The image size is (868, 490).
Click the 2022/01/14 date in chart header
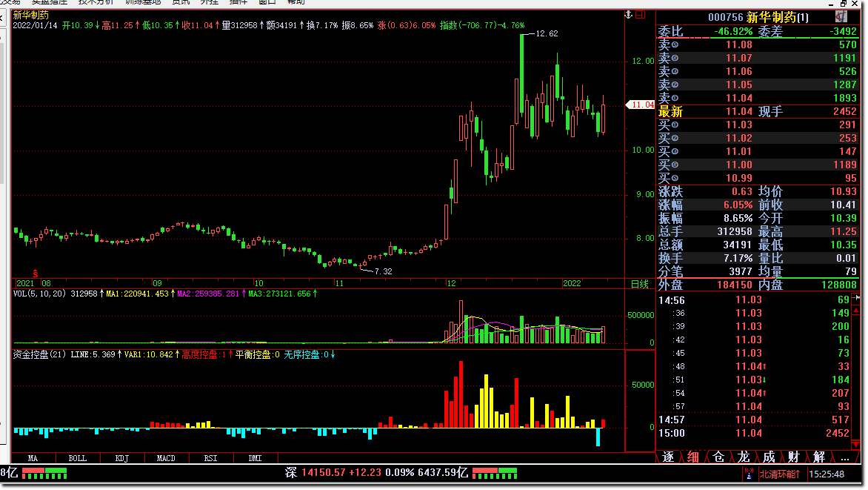coord(36,25)
